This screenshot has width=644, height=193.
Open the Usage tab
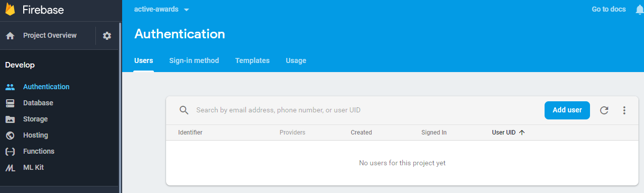point(296,60)
